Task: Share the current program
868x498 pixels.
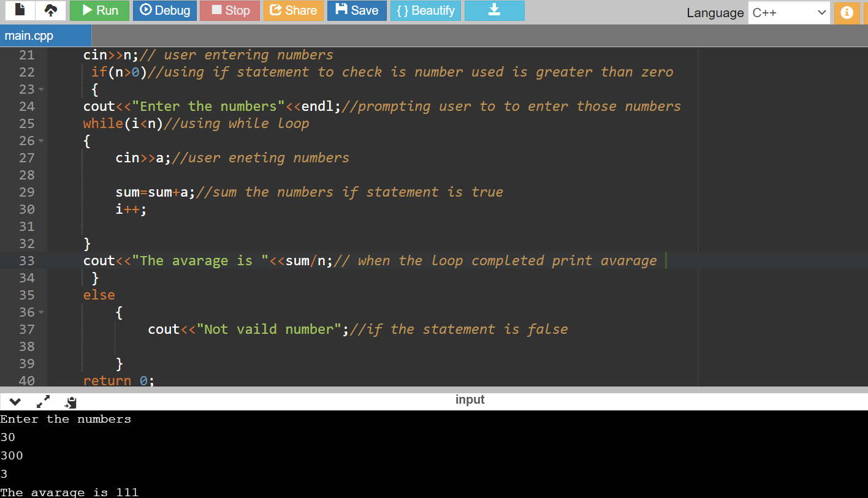Action: 293,10
